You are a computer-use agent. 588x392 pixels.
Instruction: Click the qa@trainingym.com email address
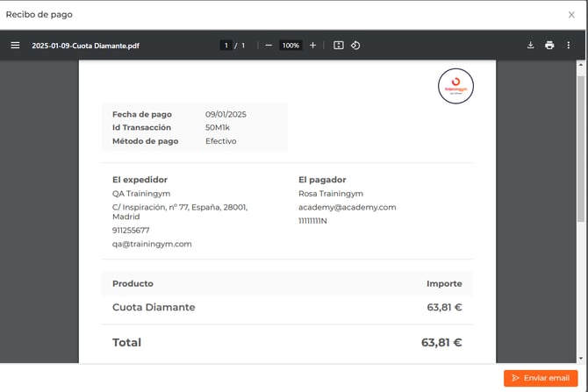(x=152, y=244)
